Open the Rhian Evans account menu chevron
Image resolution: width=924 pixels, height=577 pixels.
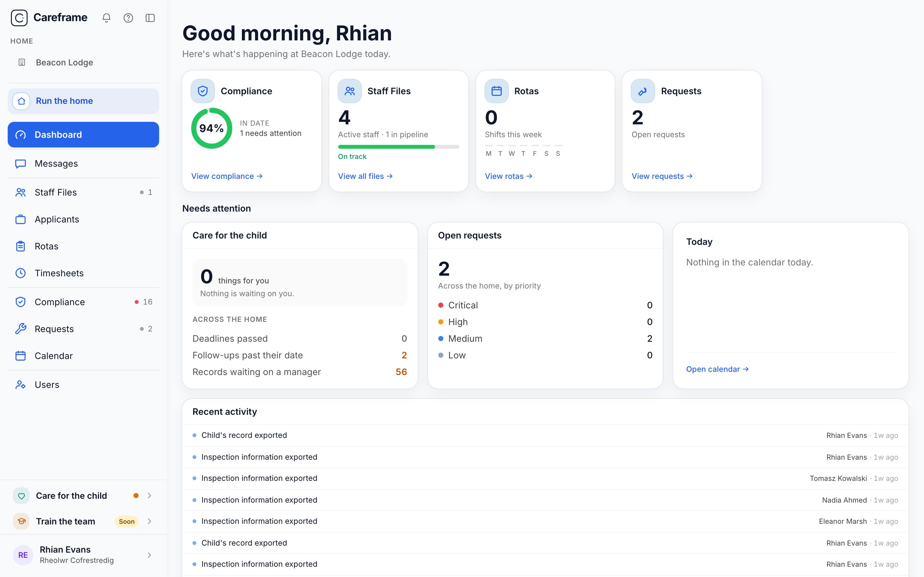tap(149, 555)
